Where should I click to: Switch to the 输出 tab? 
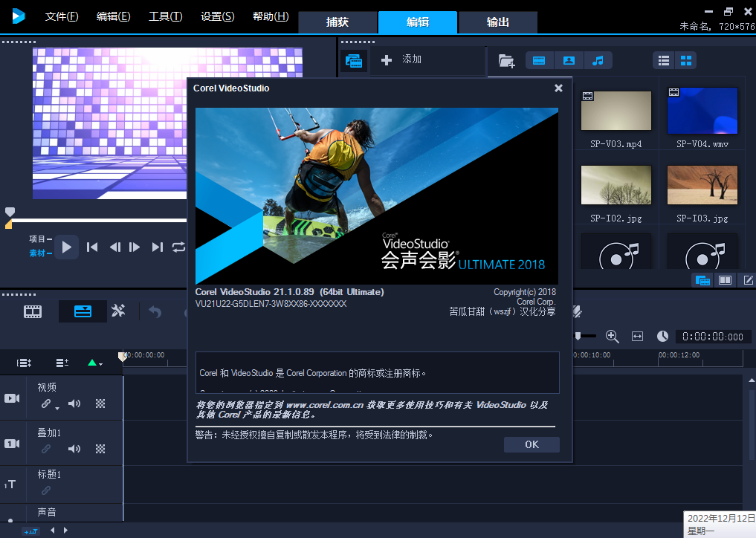click(x=497, y=22)
